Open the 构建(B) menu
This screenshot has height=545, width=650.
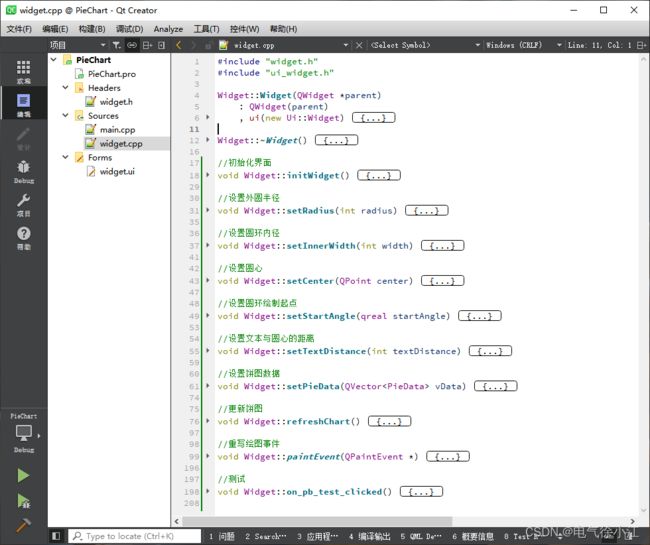[92, 29]
